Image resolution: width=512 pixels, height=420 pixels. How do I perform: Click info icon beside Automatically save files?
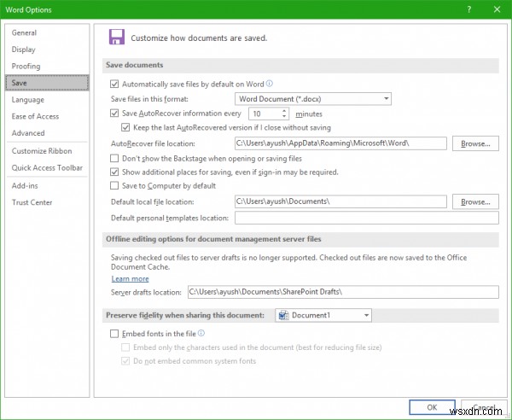(270, 84)
